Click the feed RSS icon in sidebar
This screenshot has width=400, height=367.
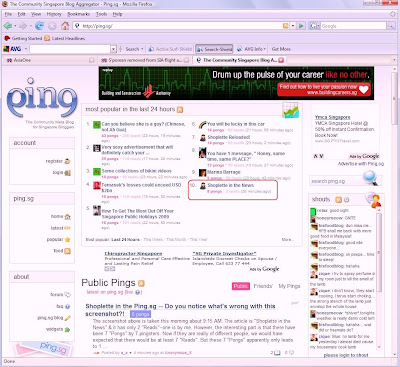click(x=67, y=251)
